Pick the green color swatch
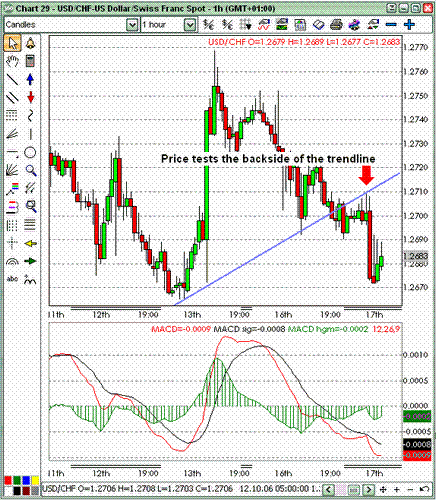This screenshot has height=500, width=436. click(x=17, y=480)
